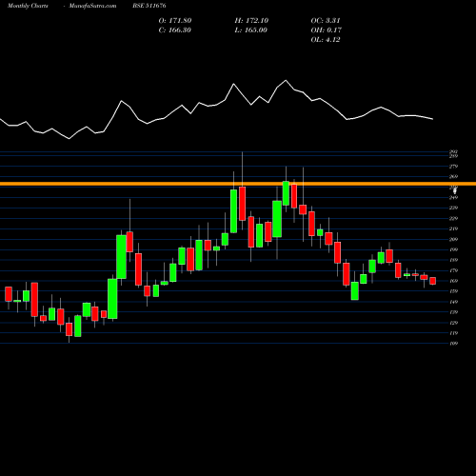Click the 189 price axis label
The image size is (476, 476).
[454, 260]
